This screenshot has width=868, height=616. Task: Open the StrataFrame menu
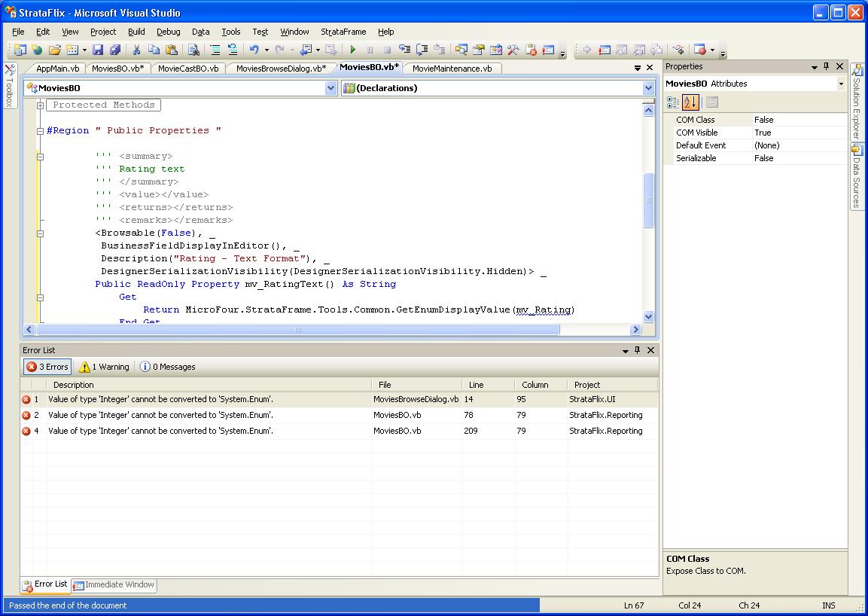(x=343, y=32)
